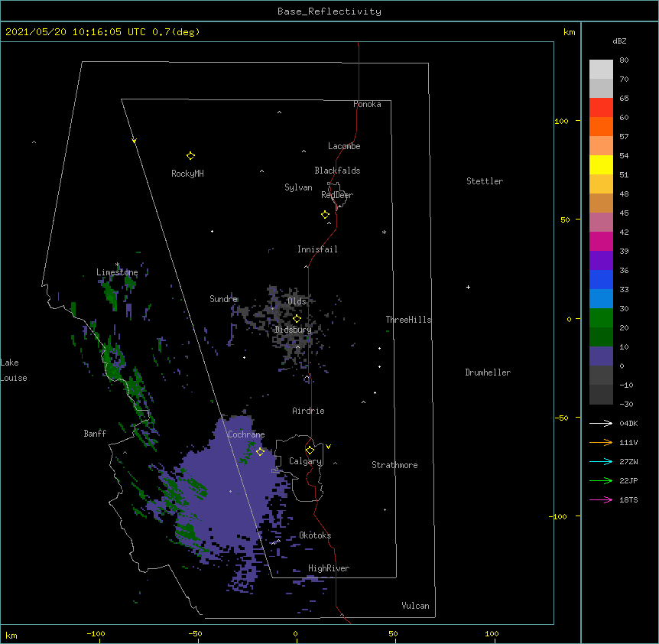Click the white asterisk marker east of RedDeer
Viewport: 659px width, 644px height.
point(384,232)
